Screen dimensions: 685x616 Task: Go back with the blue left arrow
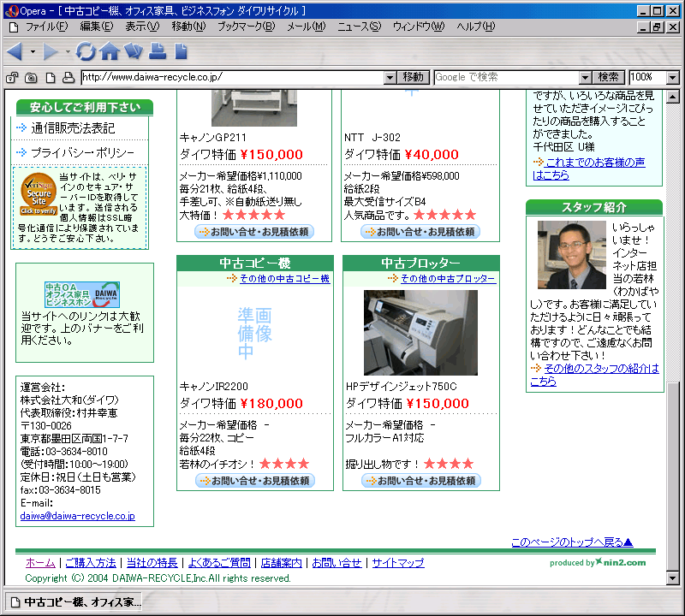click(15, 51)
